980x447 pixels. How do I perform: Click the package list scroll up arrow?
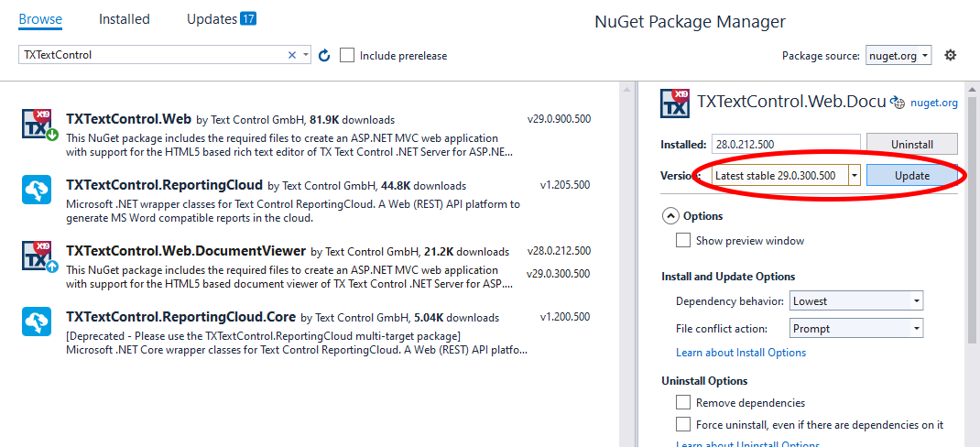coord(627,91)
